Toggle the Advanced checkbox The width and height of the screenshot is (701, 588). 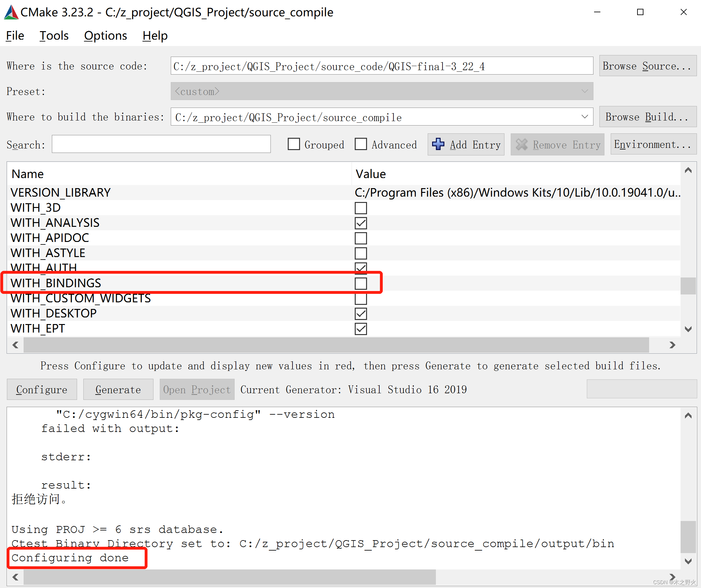pyautogui.click(x=361, y=144)
